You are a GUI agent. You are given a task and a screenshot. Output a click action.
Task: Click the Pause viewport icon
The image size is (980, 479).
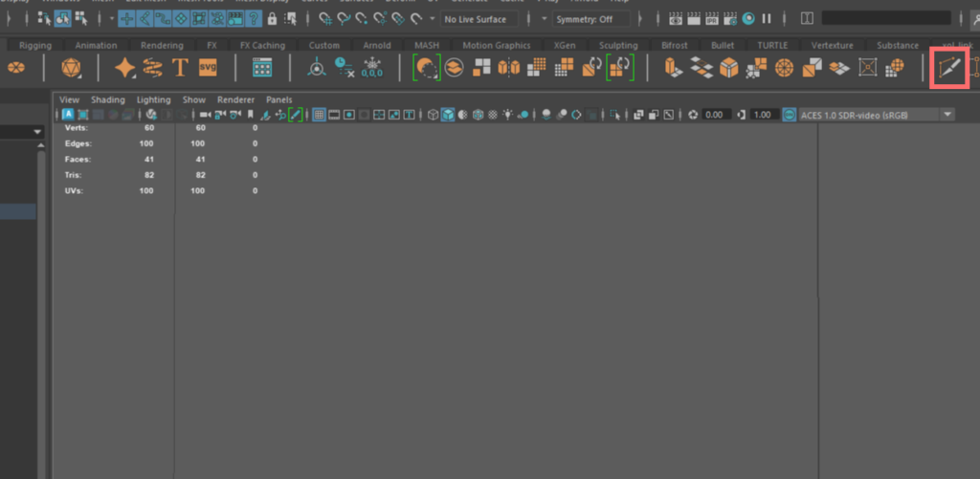point(767,19)
